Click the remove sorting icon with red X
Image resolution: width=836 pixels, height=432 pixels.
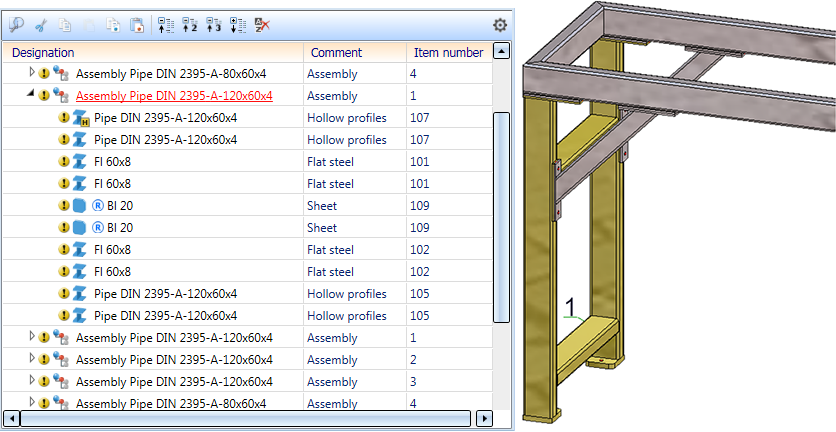coord(261,25)
